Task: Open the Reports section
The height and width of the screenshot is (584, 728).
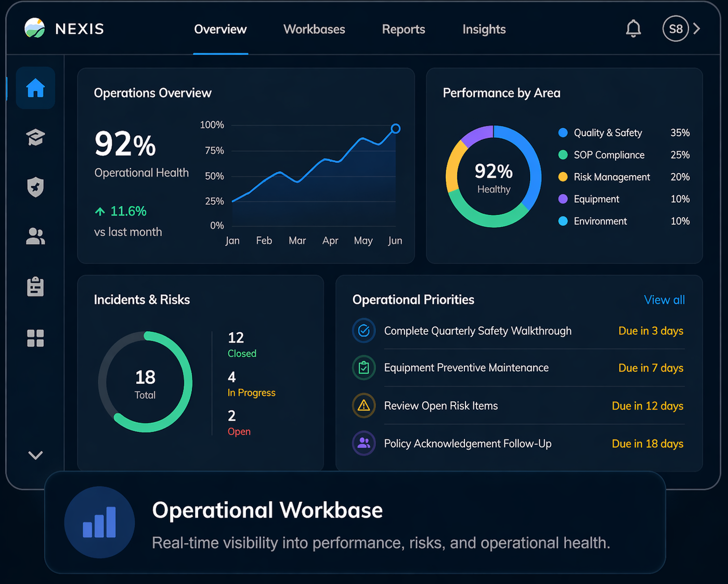Action: pos(404,29)
